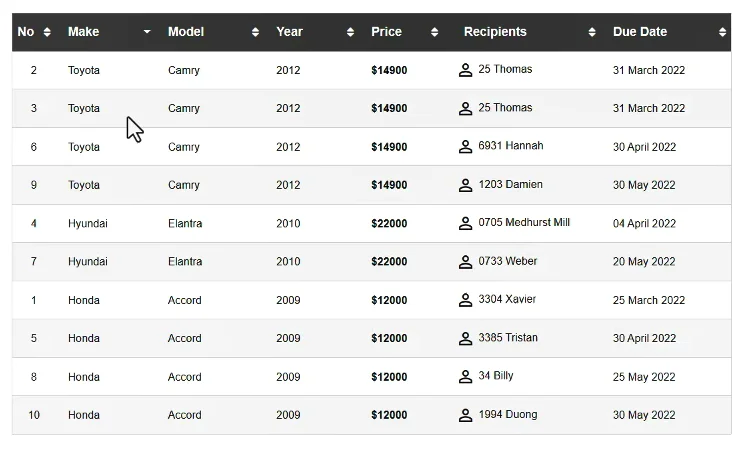
Task: Click the $22000 price in row 4
Action: click(389, 223)
